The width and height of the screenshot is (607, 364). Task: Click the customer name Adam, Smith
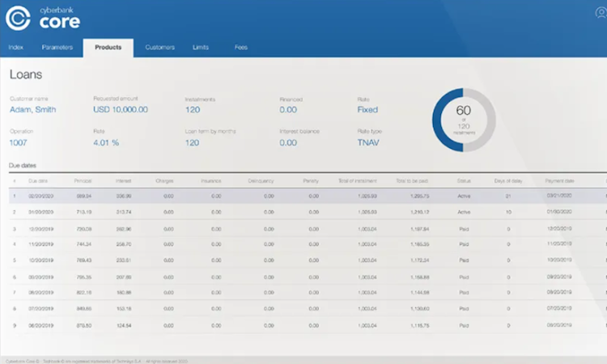33,109
